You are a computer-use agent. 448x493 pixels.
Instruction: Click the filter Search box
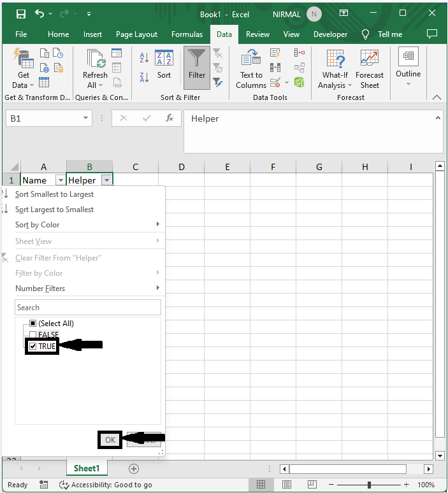(x=88, y=307)
